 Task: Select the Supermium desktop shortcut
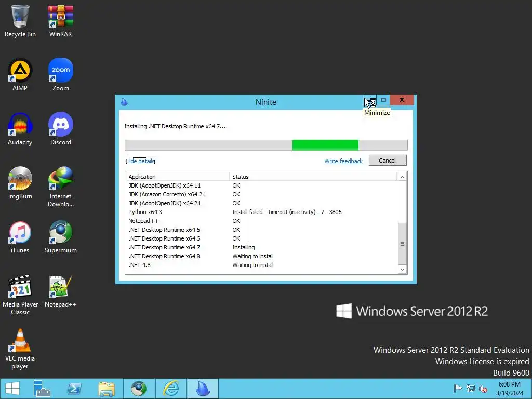coord(60,237)
